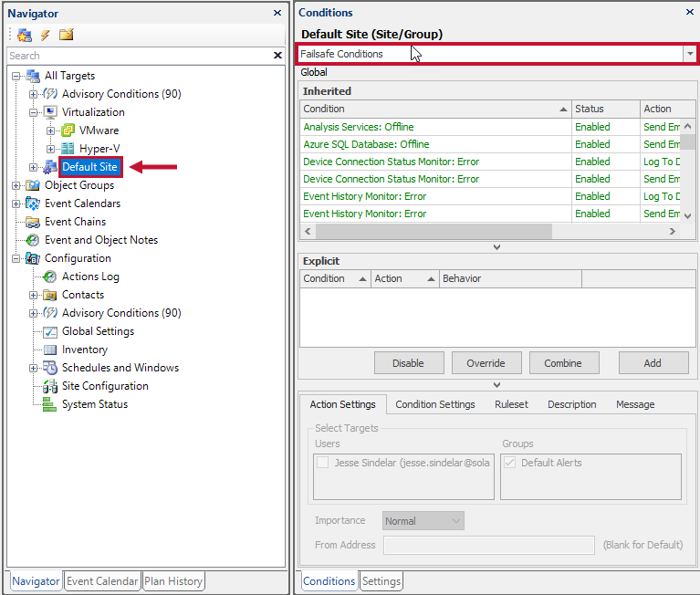Click the System Status green icon
Viewport: 700px width, 595px height.
[x=49, y=404]
